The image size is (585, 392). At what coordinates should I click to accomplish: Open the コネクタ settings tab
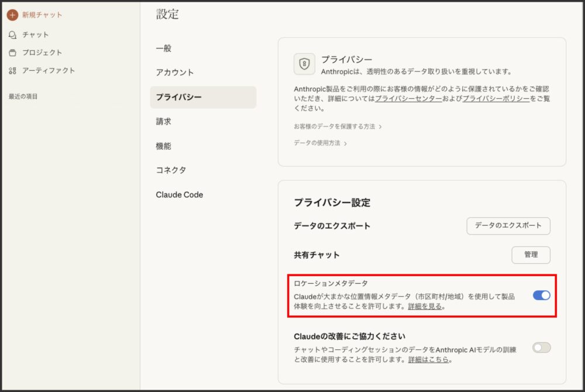tap(171, 170)
